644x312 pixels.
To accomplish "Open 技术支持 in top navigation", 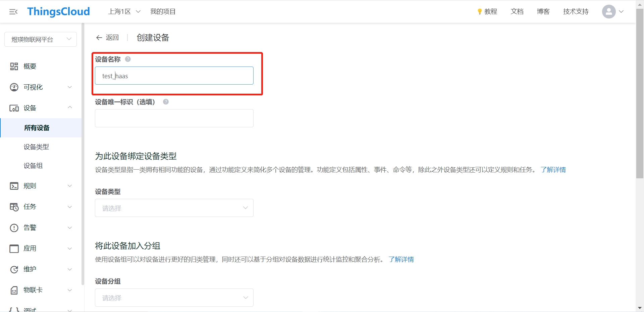I will [x=576, y=11].
